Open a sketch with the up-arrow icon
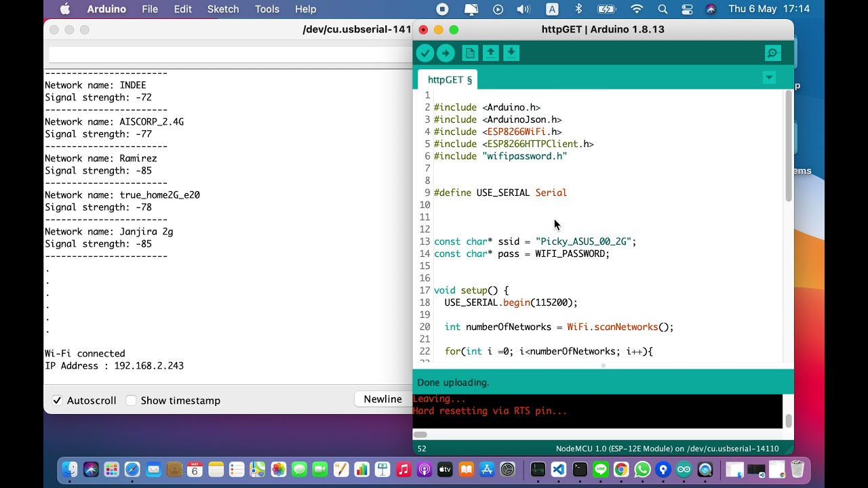The width and height of the screenshot is (868, 488). pyautogui.click(x=490, y=53)
